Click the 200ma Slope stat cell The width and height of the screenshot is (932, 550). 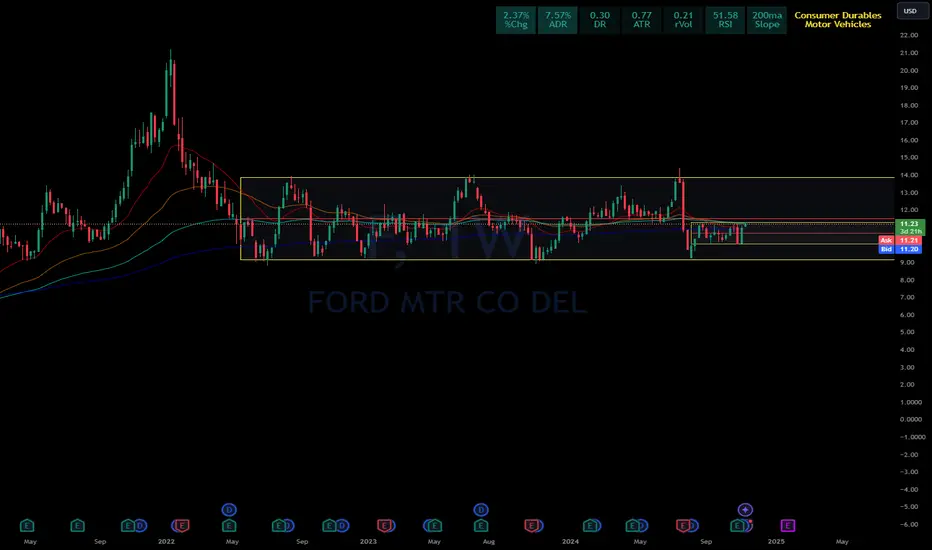tap(767, 20)
